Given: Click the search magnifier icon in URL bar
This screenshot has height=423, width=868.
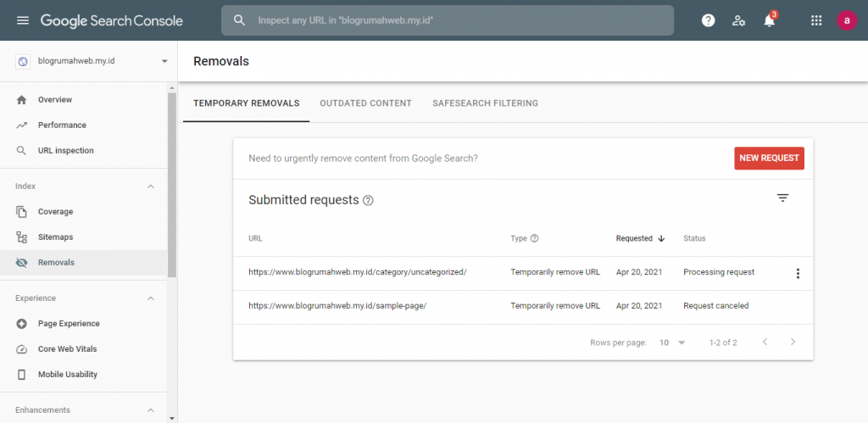Looking at the screenshot, I should click(x=239, y=20).
